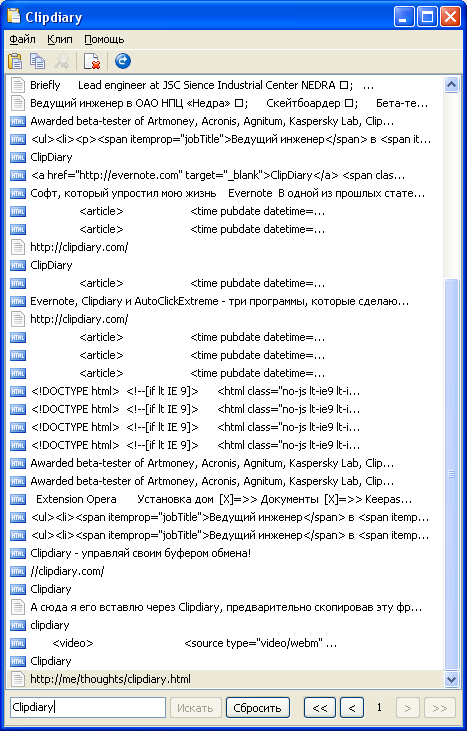The image size is (468, 731).
Task: Click the Искать search button
Action: pos(195,708)
